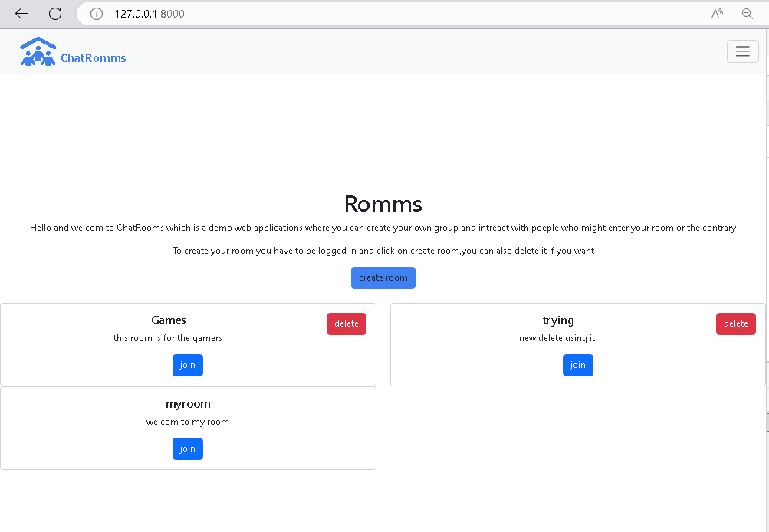Click the zoom magnifier icon in address bar
The height and width of the screenshot is (532, 769).
point(747,14)
